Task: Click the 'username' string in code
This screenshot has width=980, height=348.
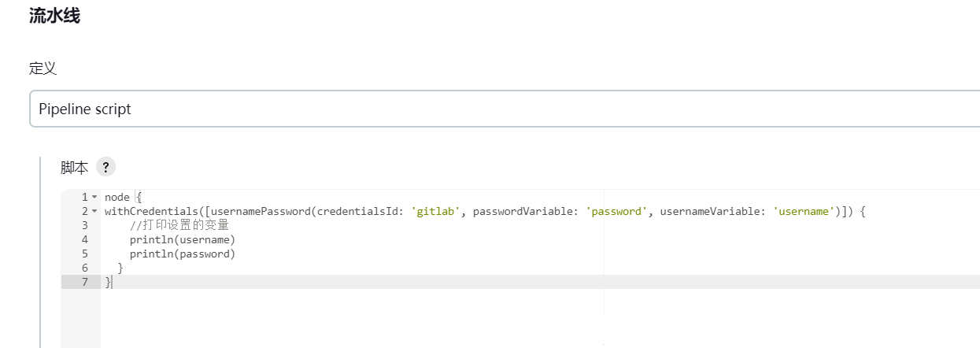Action: pyautogui.click(x=804, y=211)
